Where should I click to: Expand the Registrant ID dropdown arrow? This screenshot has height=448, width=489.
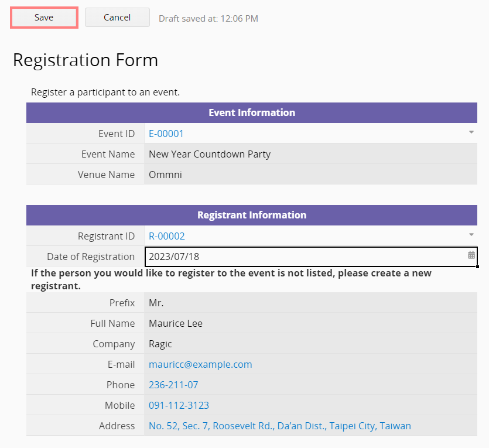(471, 235)
